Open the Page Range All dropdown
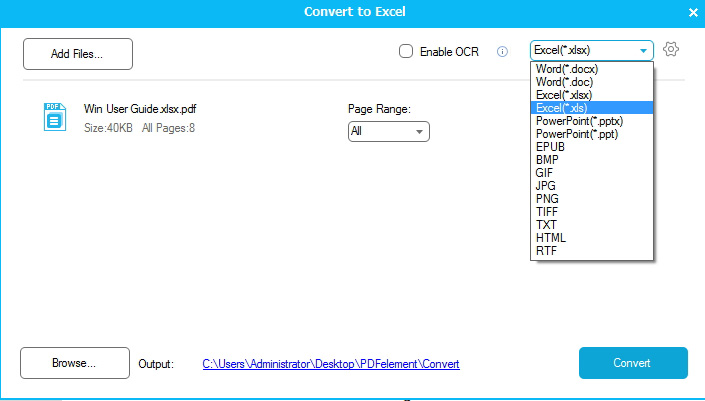The width and height of the screenshot is (705, 401). pyautogui.click(x=388, y=131)
